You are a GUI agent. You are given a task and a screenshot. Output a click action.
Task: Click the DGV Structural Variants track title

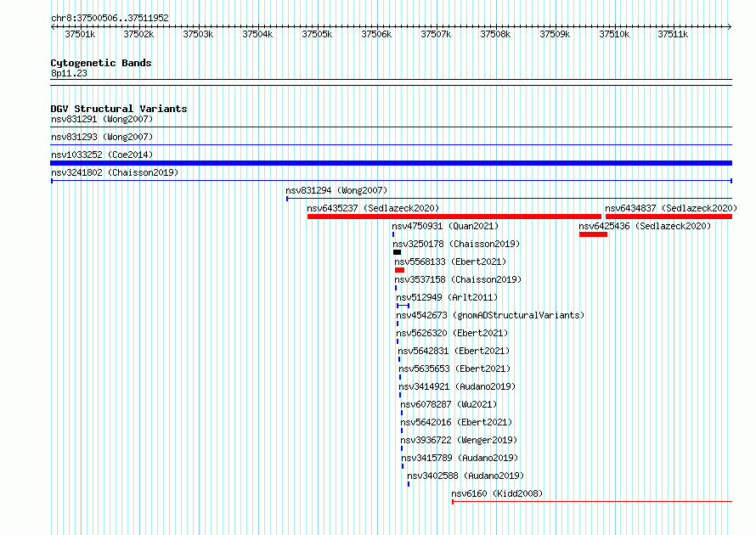(119, 109)
